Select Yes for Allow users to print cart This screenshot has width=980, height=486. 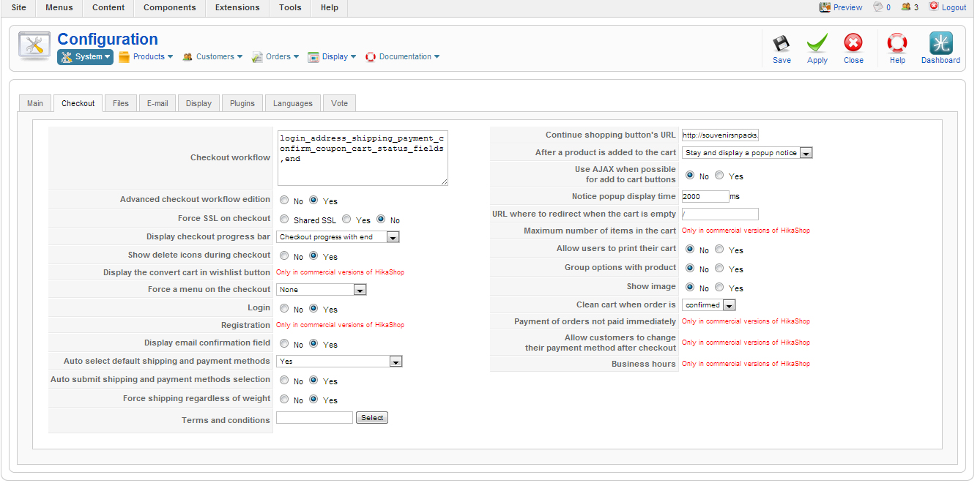719,249
